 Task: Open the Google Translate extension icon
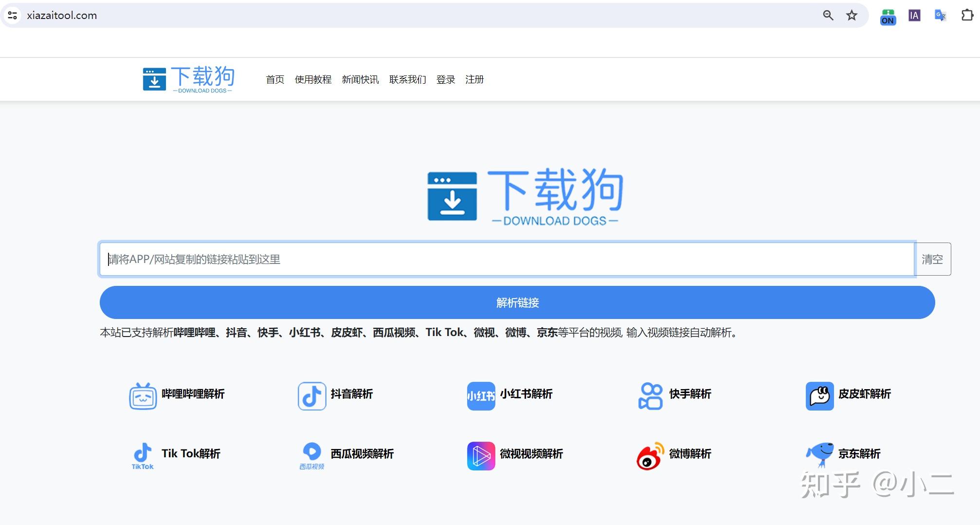click(941, 16)
